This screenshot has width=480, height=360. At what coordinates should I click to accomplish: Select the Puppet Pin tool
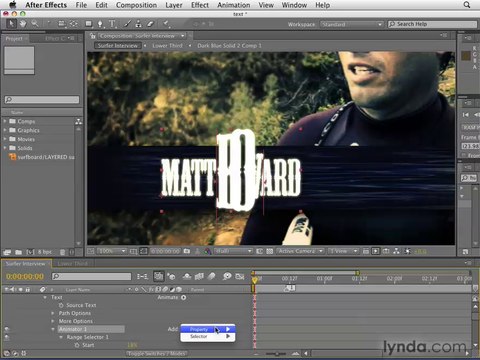pyautogui.click(x=166, y=24)
